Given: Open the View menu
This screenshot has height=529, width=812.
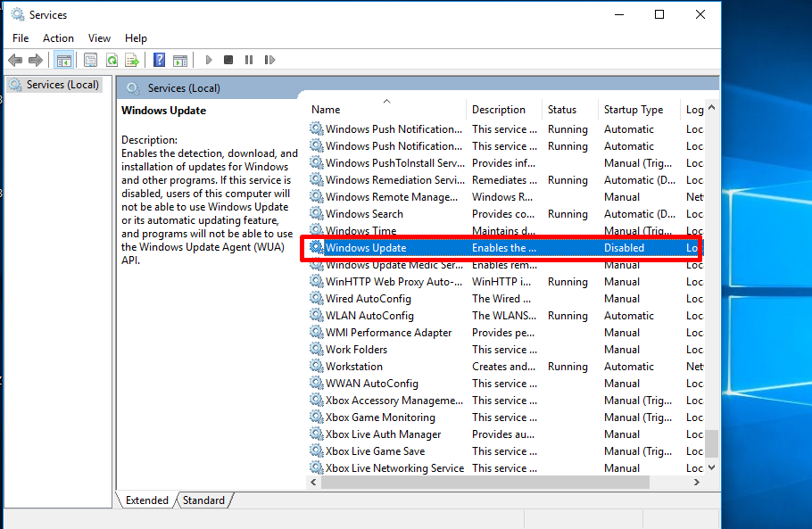Looking at the screenshot, I should tap(99, 38).
